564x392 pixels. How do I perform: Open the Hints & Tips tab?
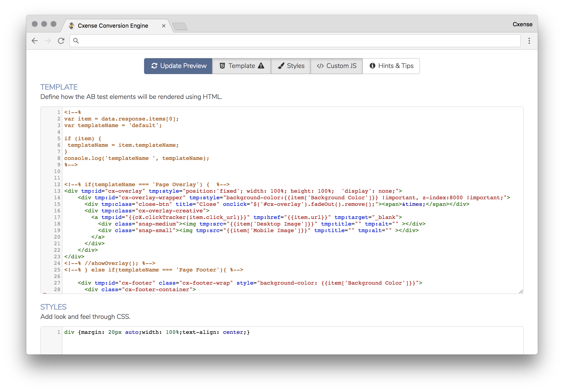pyautogui.click(x=391, y=66)
